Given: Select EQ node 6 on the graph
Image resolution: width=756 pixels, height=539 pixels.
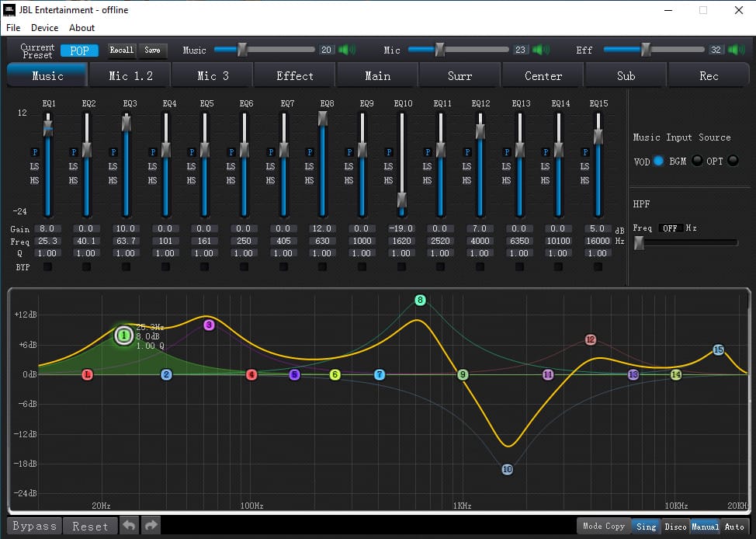Looking at the screenshot, I should (x=335, y=374).
